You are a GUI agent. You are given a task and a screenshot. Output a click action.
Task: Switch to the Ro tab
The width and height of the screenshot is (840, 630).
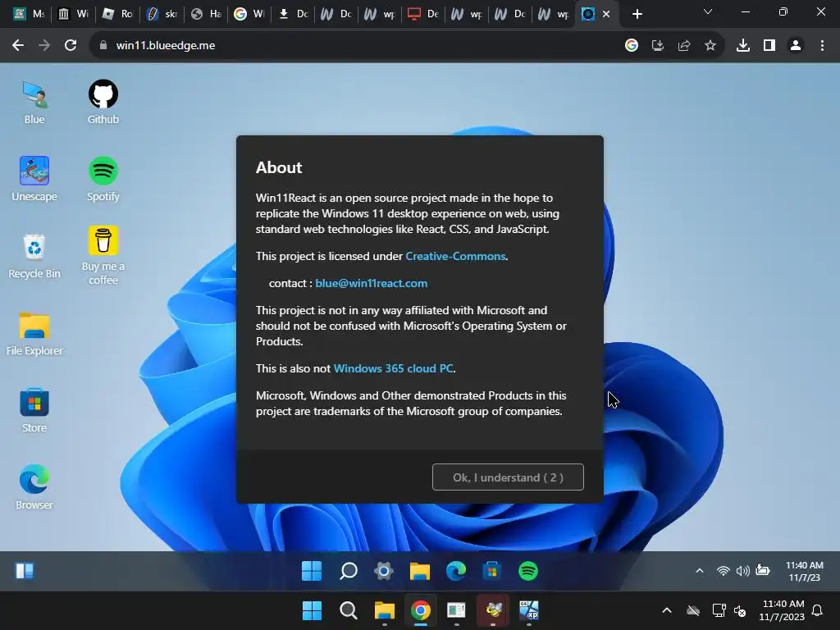pos(116,14)
